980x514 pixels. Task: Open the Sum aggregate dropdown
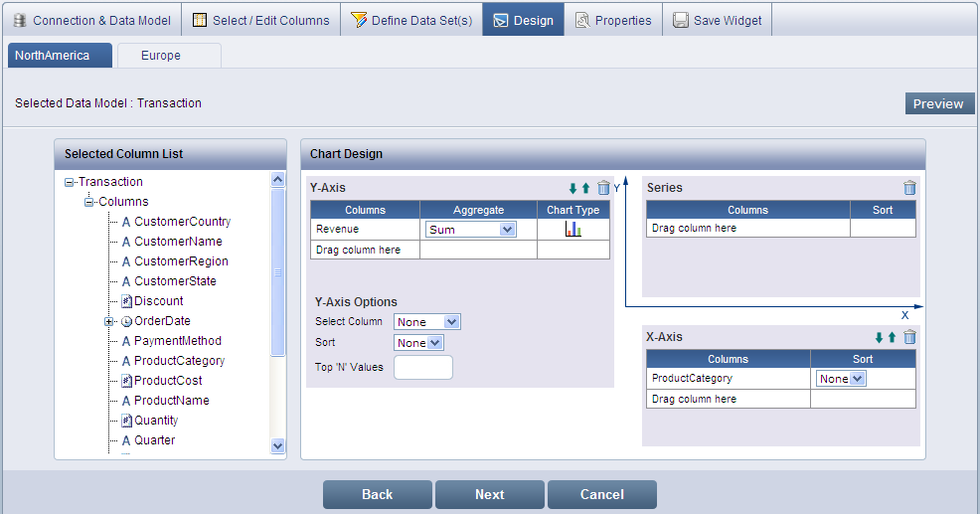click(x=471, y=230)
